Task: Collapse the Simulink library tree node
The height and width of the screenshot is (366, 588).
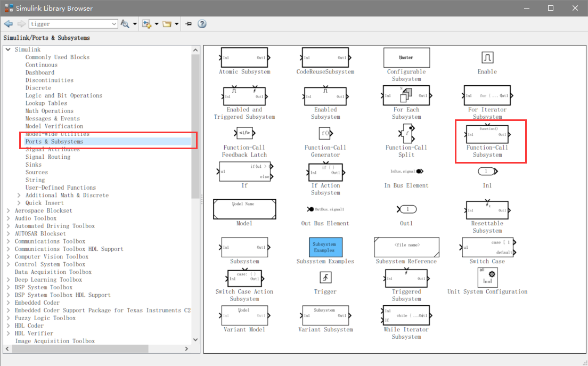Action: point(8,50)
